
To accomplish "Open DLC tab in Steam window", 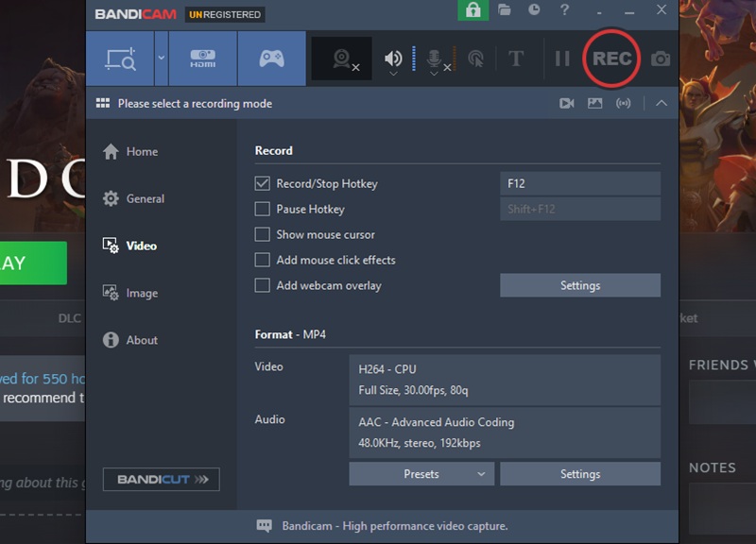I will tap(69, 318).
